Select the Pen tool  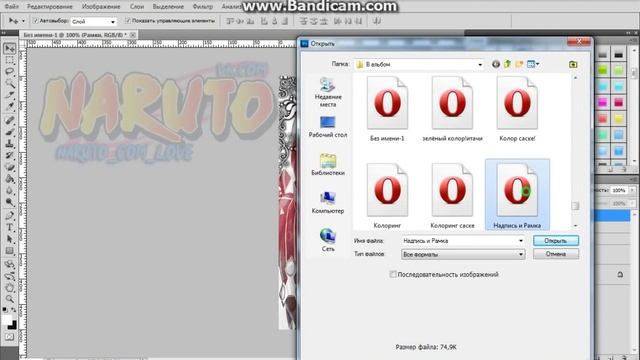coord(9,216)
